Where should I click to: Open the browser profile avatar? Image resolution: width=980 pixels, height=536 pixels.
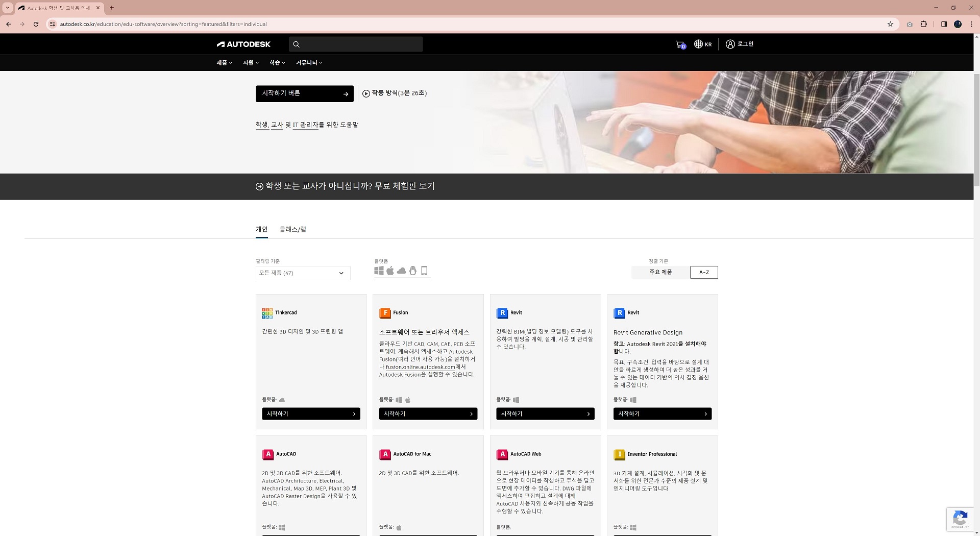(x=958, y=24)
